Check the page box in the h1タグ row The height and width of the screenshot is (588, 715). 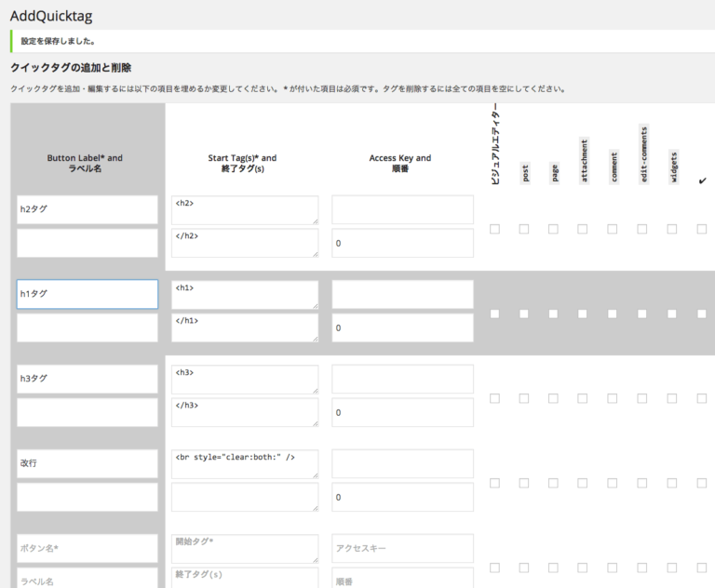pyautogui.click(x=553, y=314)
